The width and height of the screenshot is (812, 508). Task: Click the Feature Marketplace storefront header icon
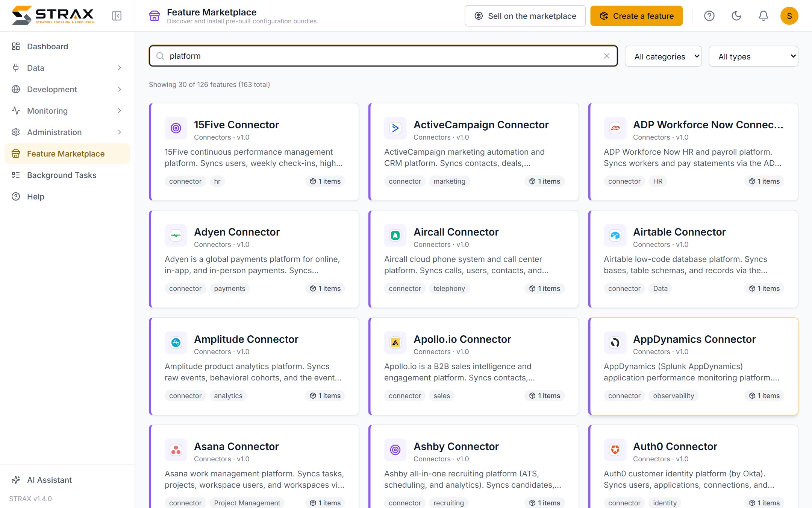[x=155, y=16]
